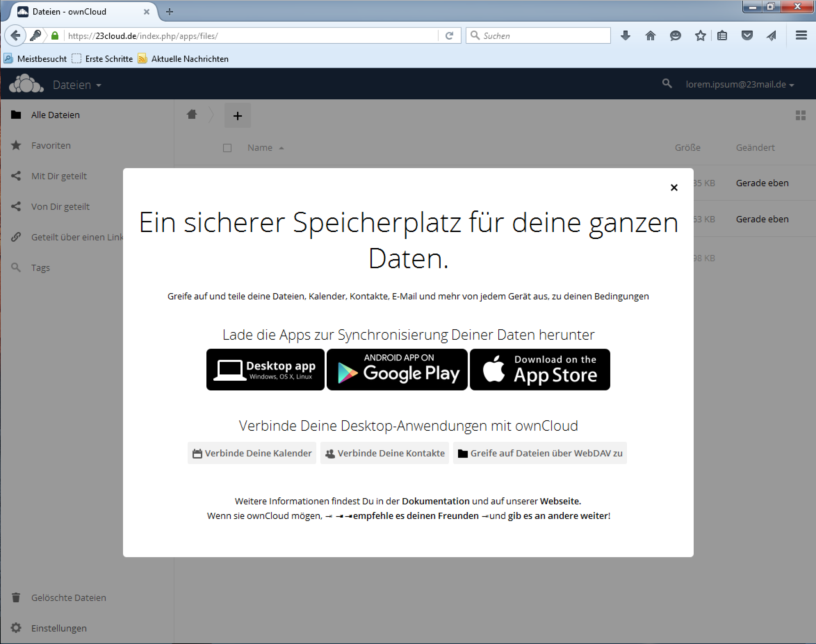This screenshot has width=816, height=644.
Task: Open a new browser tab
Action: 169,12
